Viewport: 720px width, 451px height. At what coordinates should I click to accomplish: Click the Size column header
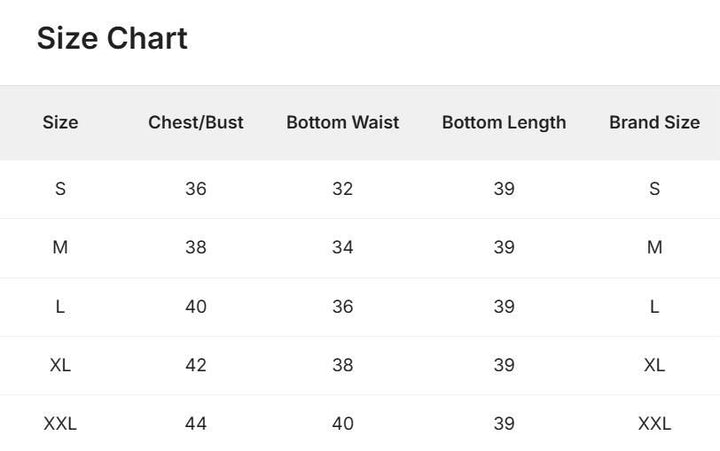(x=60, y=122)
